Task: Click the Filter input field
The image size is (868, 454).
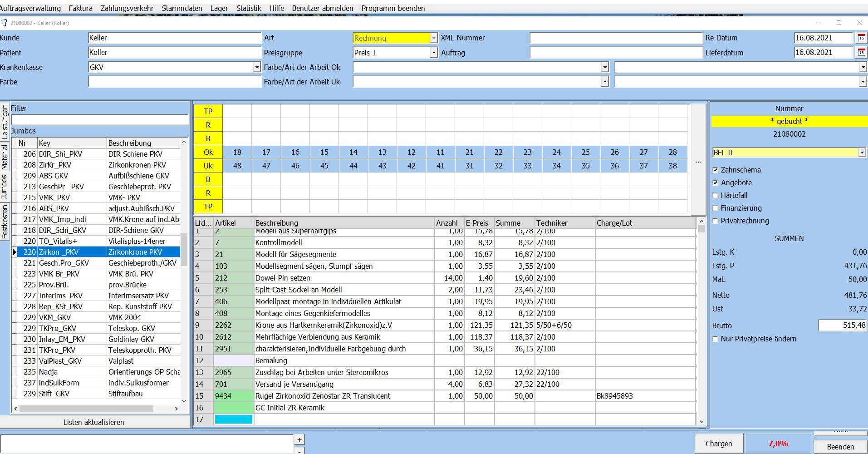Action: (99, 119)
